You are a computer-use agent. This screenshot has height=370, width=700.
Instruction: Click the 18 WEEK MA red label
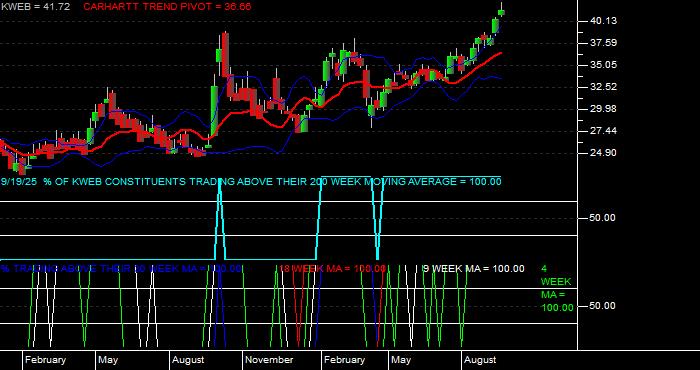[x=332, y=269]
